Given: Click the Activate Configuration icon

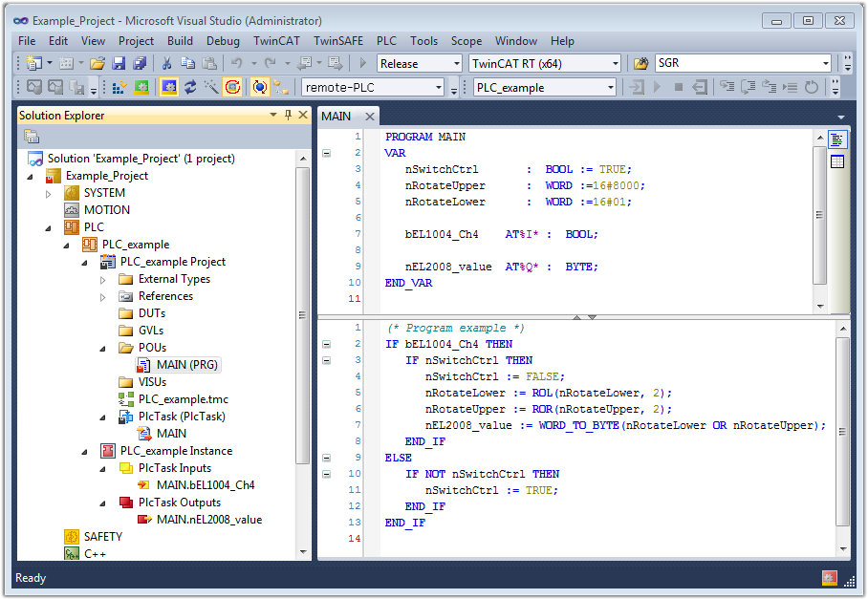Looking at the screenshot, I should pyautogui.click(x=119, y=87).
